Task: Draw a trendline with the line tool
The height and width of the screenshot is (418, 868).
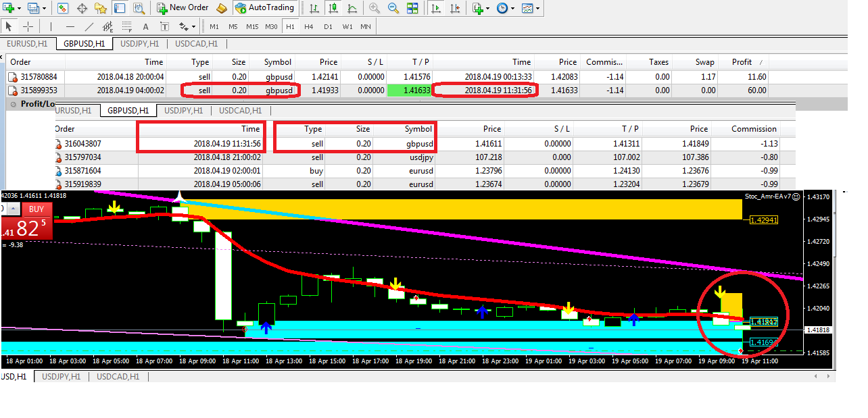Action: (x=89, y=27)
